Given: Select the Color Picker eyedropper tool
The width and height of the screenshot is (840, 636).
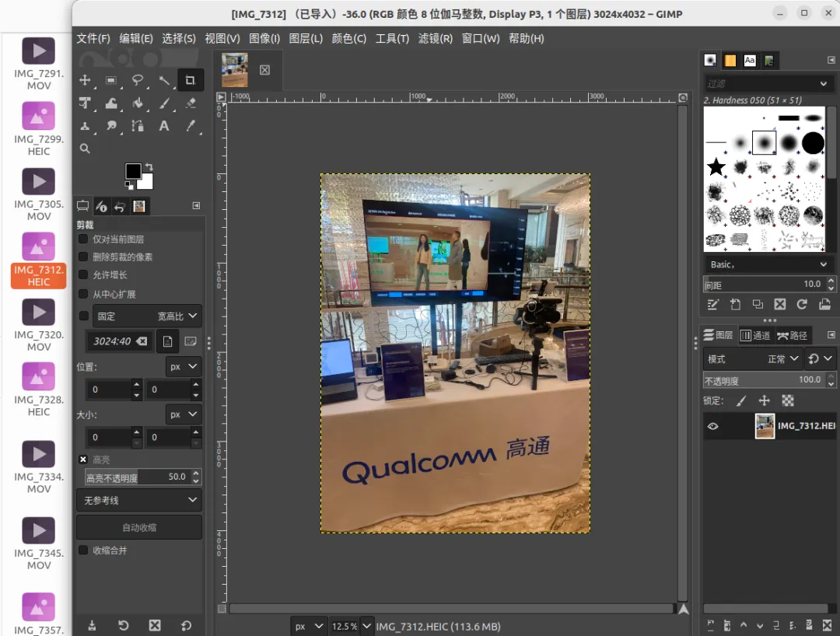Looking at the screenshot, I should click(x=191, y=126).
